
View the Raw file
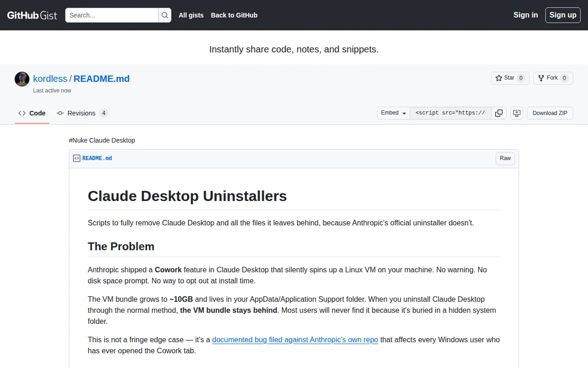tap(505, 159)
